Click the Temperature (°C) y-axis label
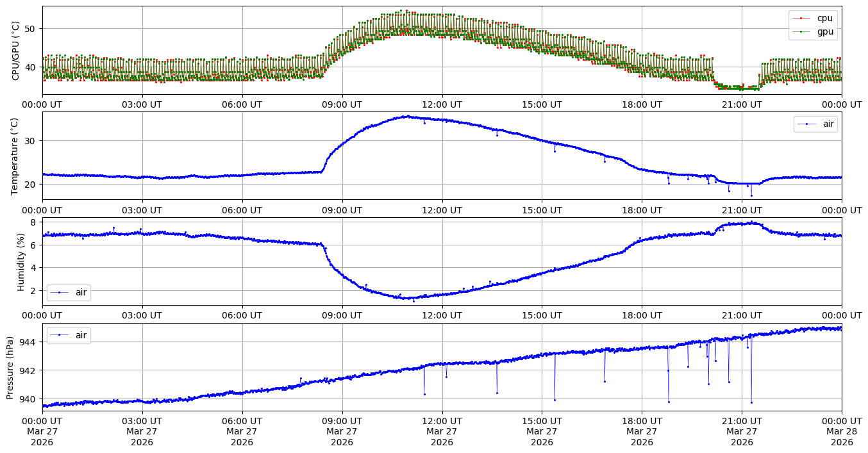The width and height of the screenshot is (868, 453). 15,156
